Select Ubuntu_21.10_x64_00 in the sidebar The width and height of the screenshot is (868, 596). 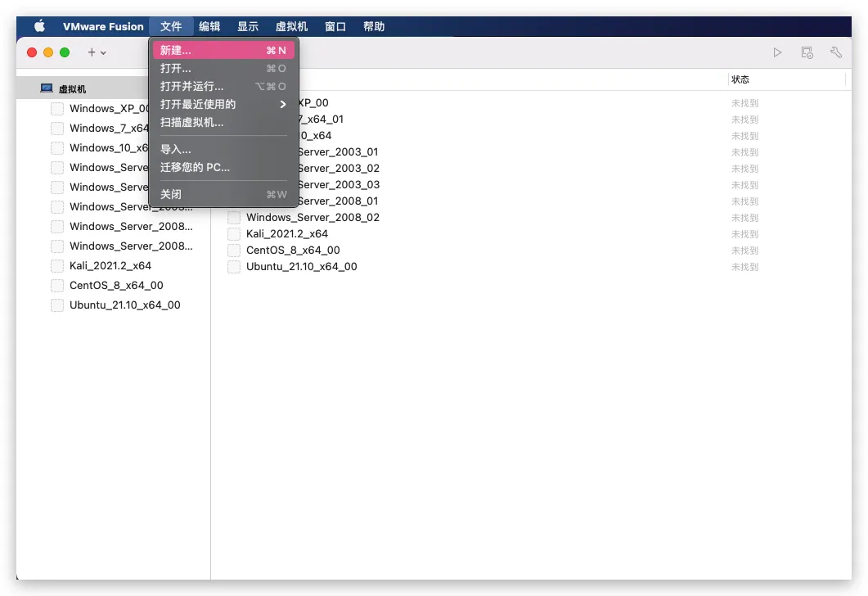click(124, 305)
